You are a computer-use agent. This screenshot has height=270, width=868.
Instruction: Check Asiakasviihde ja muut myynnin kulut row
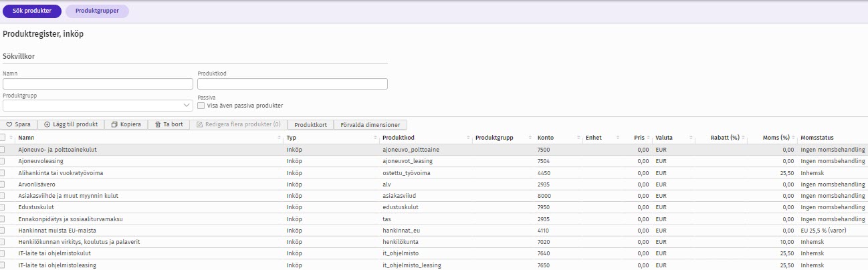click(x=3, y=196)
